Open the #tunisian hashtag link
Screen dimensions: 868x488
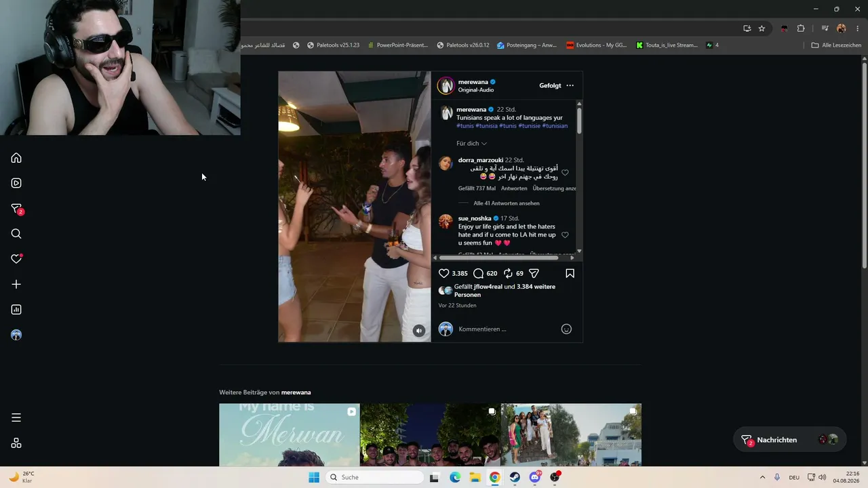click(x=555, y=126)
